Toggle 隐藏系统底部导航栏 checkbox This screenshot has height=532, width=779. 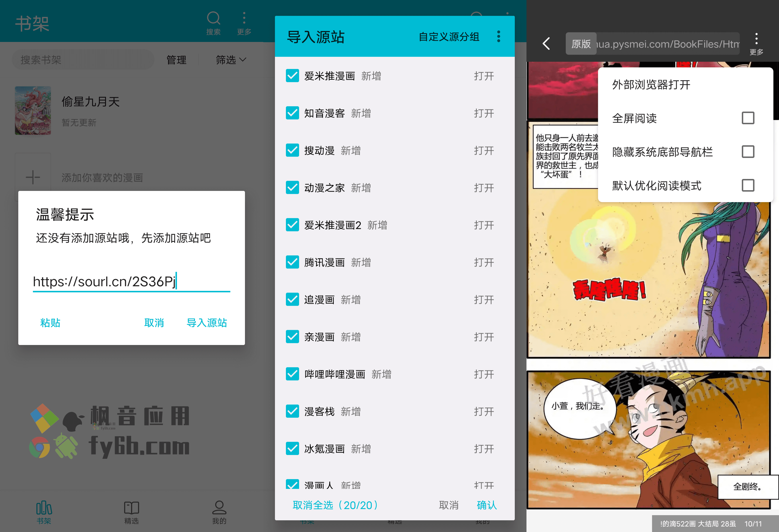[x=748, y=151]
